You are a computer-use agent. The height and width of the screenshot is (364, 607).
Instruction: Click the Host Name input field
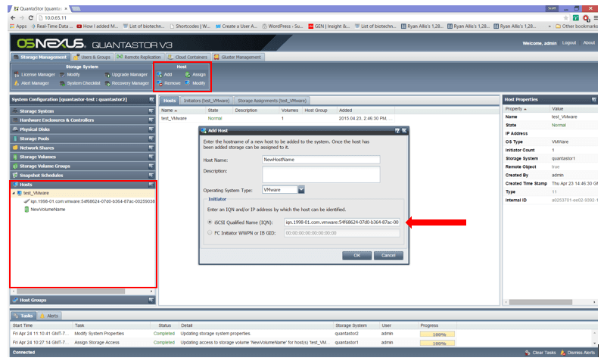(331, 160)
